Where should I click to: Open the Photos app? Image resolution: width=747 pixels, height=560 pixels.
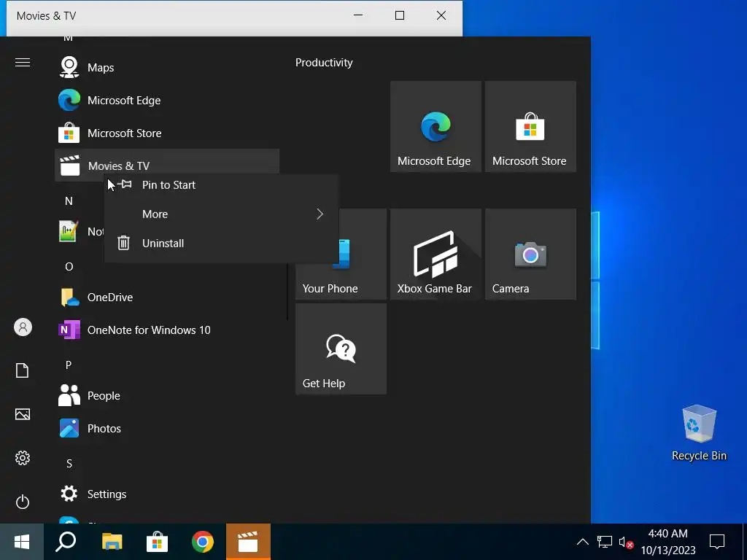167,429
